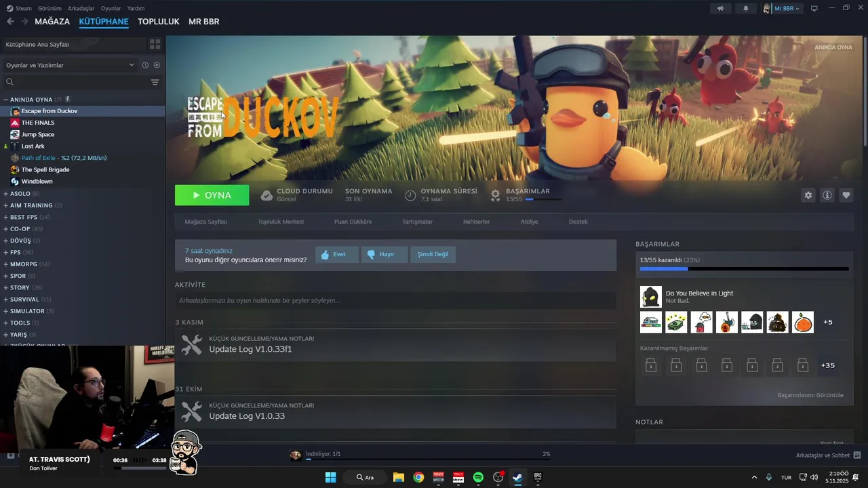
Task: Expand the BEST FPS category
Action: [6, 217]
